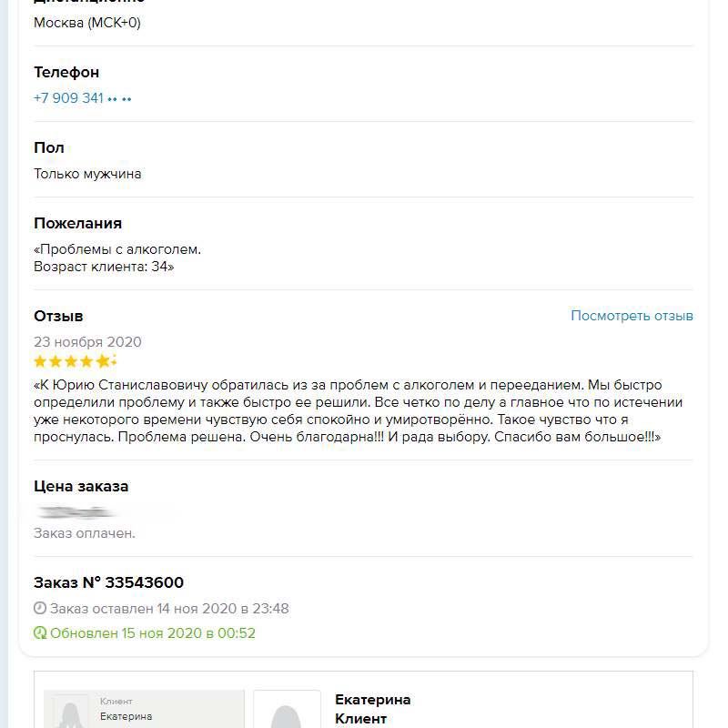Click the order number 33543600

[144, 582]
